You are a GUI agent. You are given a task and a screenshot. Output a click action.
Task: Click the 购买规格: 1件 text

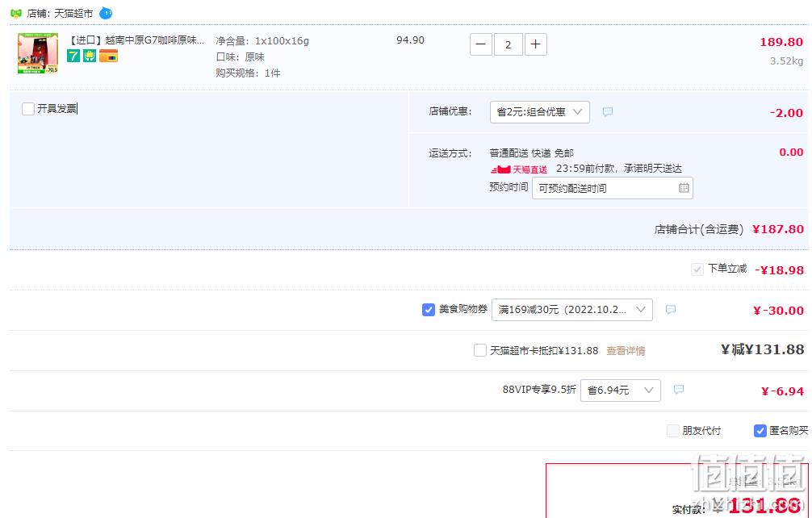pos(248,73)
